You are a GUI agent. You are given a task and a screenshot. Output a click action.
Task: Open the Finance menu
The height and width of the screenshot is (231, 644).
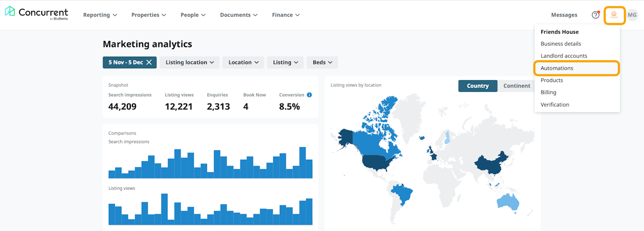pyautogui.click(x=285, y=15)
